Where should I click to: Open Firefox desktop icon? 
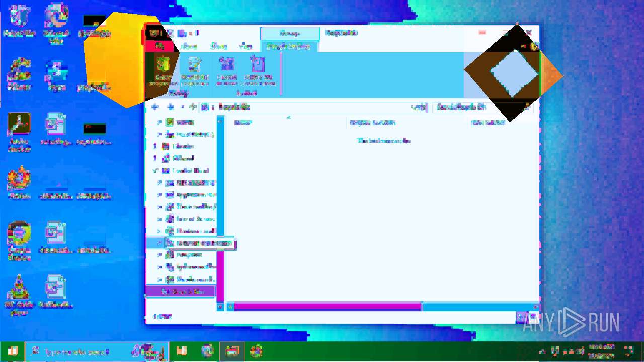(x=19, y=183)
